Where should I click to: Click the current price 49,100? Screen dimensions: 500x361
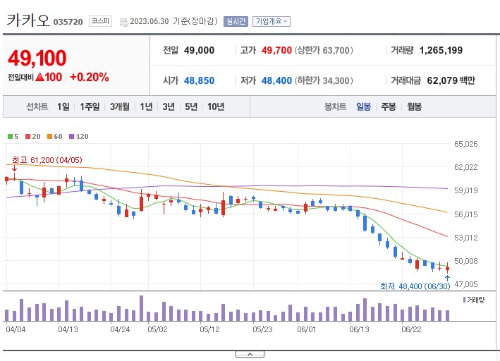pos(37,58)
